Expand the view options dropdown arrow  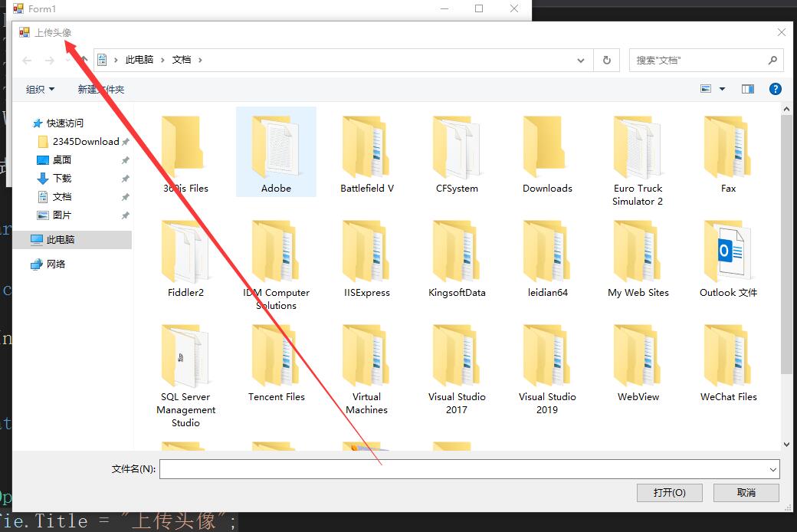[x=722, y=89]
